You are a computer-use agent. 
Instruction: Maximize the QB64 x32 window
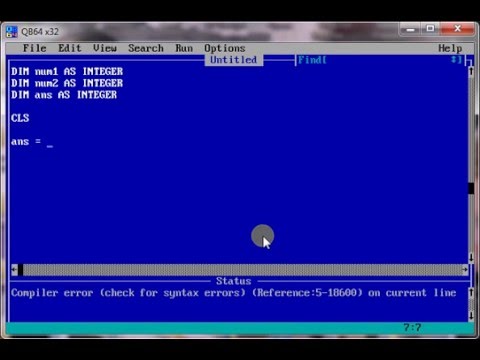point(430,29)
